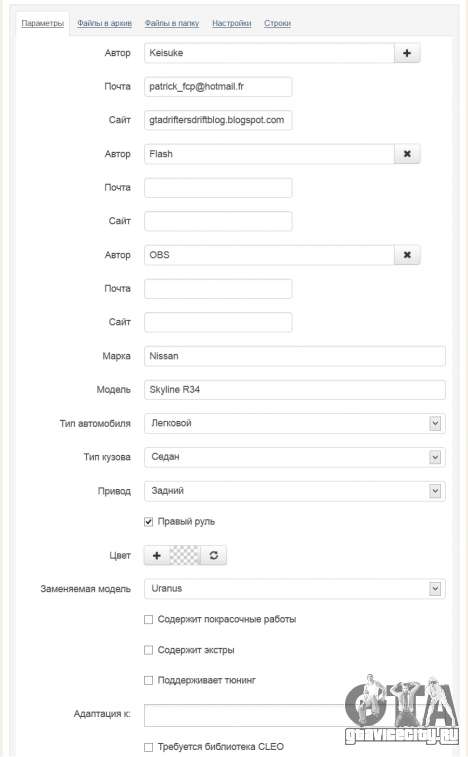Reset colors with the refresh icon

[213, 555]
